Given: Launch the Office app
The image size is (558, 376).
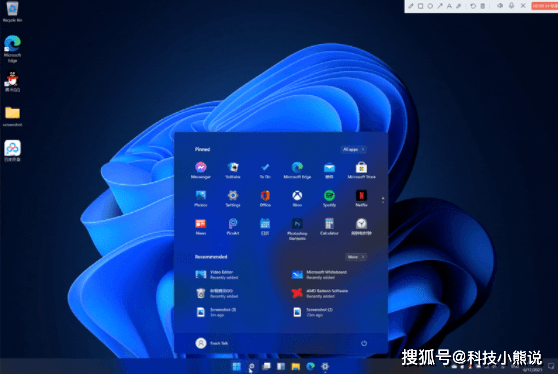Looking at the screenshot, I should (x=265, y=198).
